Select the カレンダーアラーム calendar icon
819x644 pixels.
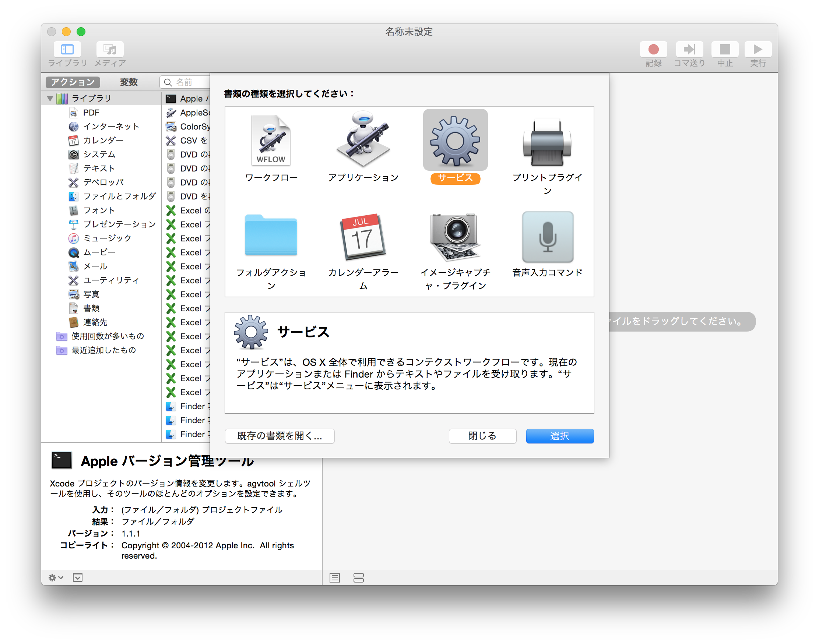pyautogui.click(x=363, y=236)
